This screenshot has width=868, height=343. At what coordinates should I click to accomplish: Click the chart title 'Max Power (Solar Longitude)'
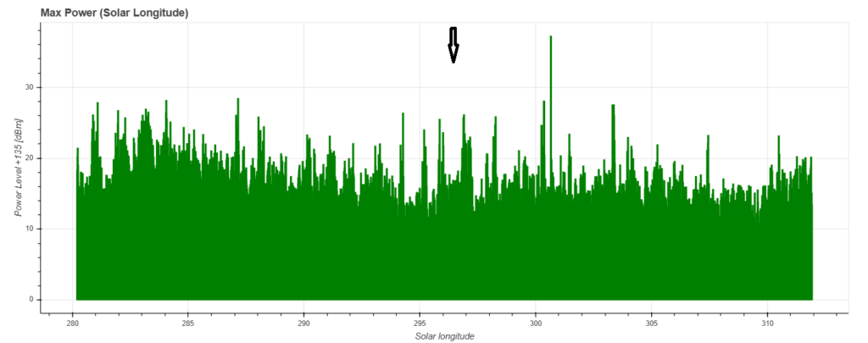coord(114,13)
